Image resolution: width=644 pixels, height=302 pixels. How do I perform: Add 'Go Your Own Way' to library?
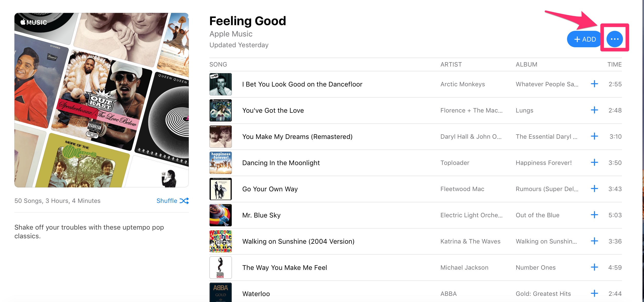(594, 189)
